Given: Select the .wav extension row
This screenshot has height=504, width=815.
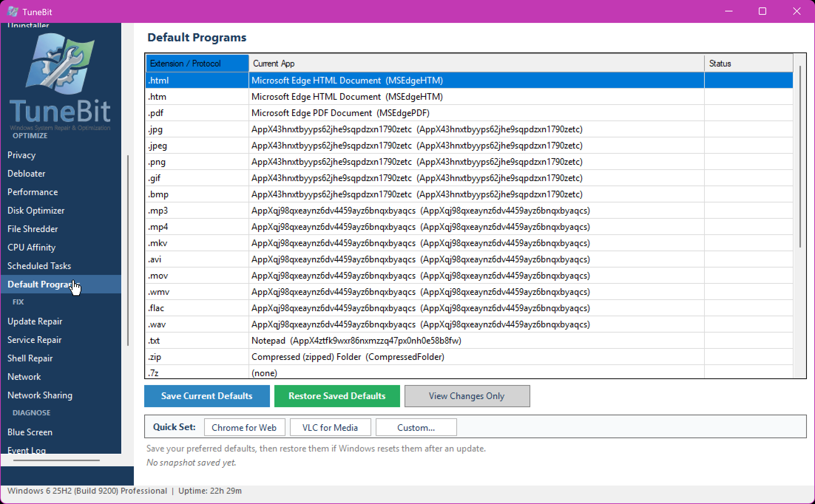Looking at the screenshot, I should click(x=469, y=324).
